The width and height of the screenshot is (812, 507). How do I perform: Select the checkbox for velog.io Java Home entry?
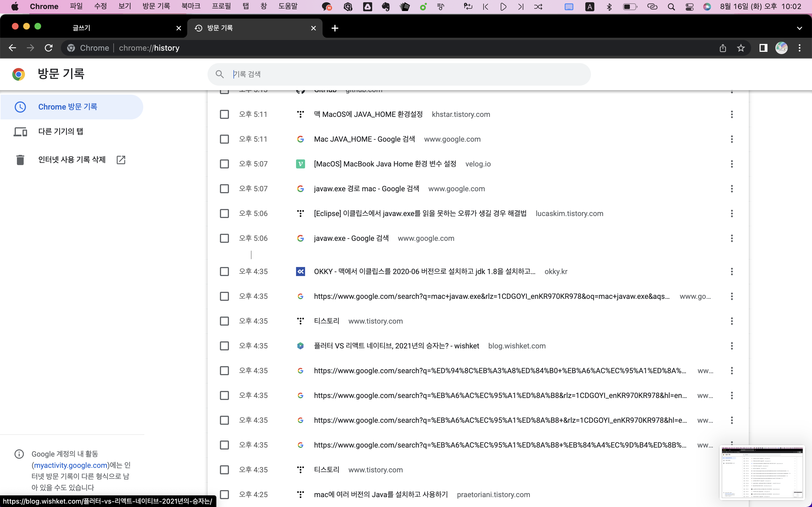point(224,164)
